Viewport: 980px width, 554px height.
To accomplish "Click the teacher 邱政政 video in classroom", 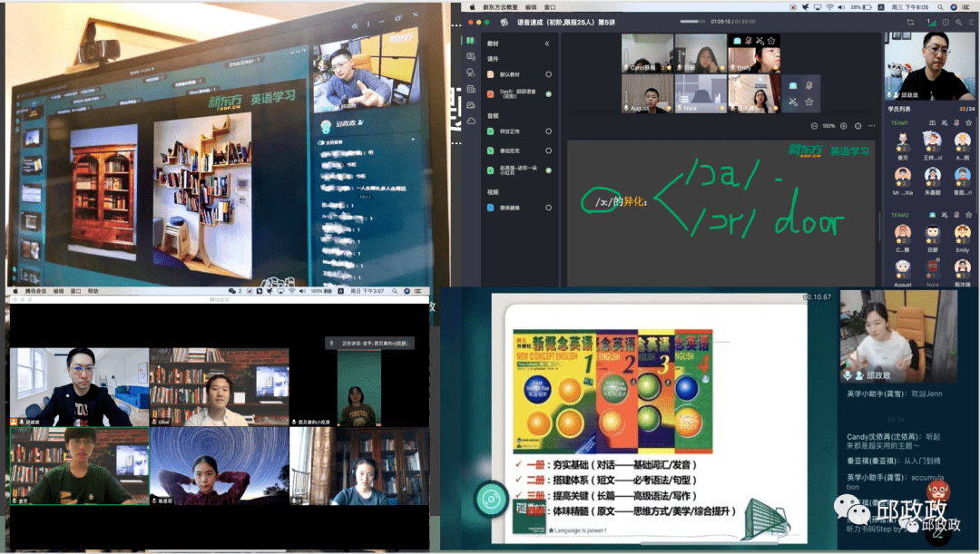I will click(930, 66).
